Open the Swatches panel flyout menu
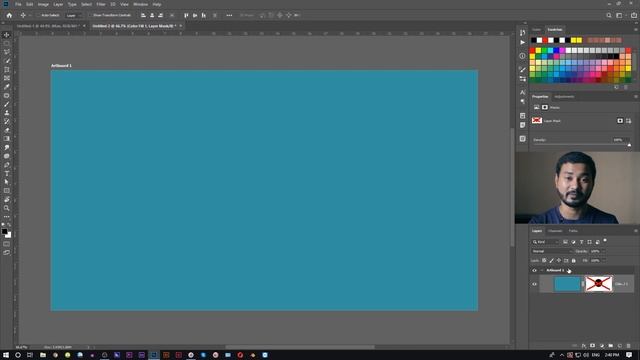The image size is (640, 360). point(636,29)
